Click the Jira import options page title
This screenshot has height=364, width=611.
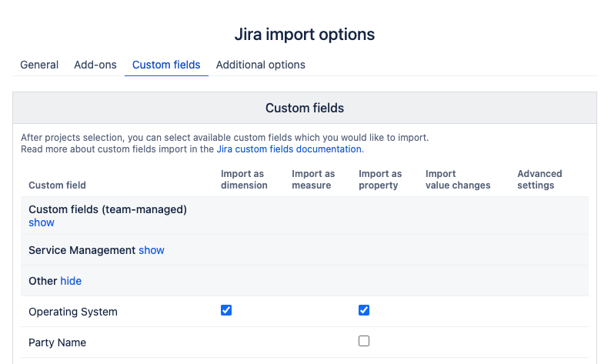pyautogui.click(x=305, y=35)
